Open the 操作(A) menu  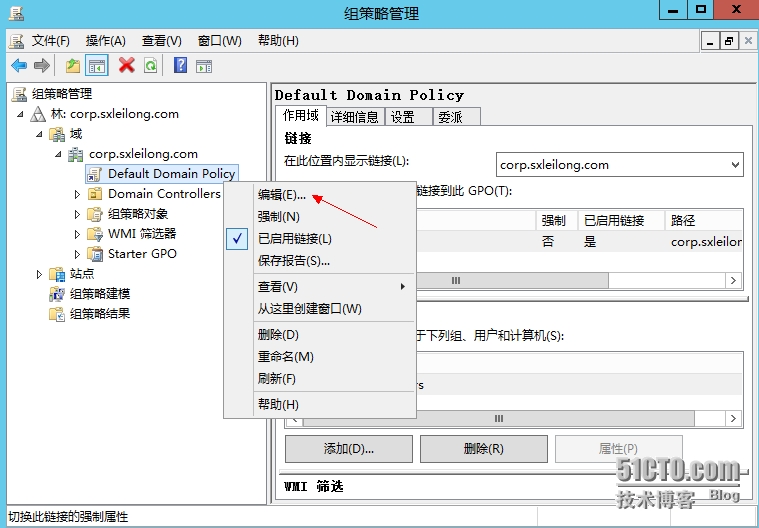[106, 41]
